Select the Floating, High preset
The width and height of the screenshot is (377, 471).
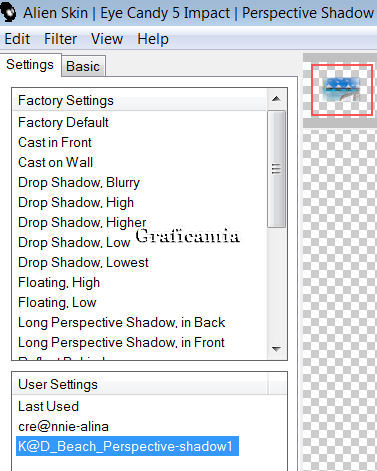(59, 283)
